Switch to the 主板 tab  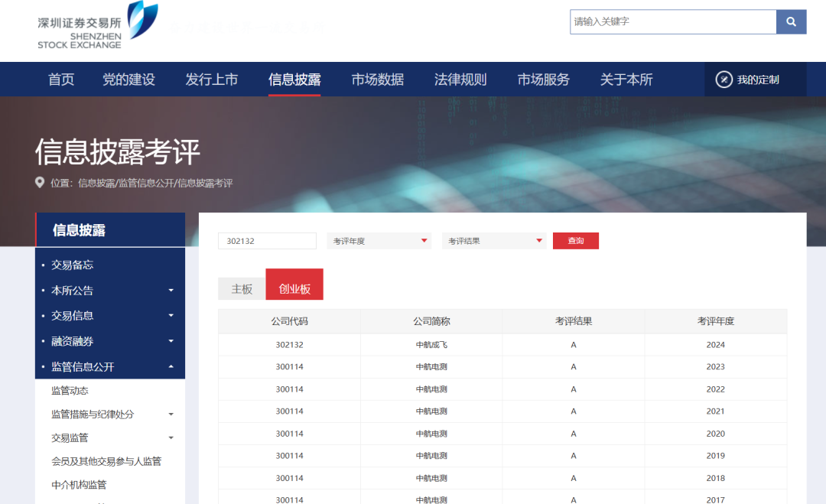tap(242, 289)
